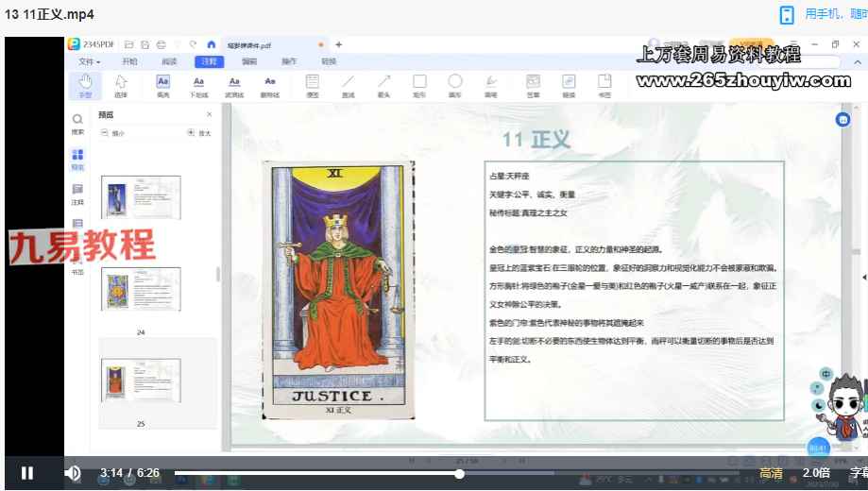Open the page 25 thumbnail
Screen dimensions: 868x491
[x=141, y=381]
